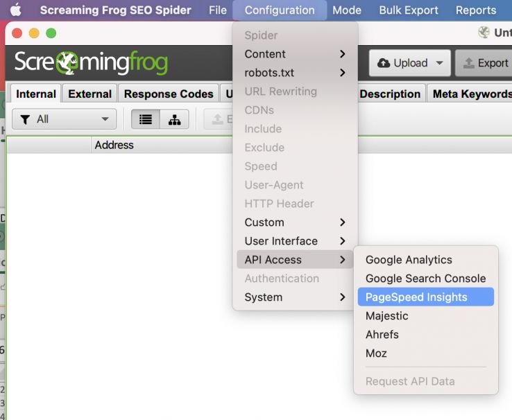Click the Upload dropdown button
512x420 pixels.
coord(410,63)
